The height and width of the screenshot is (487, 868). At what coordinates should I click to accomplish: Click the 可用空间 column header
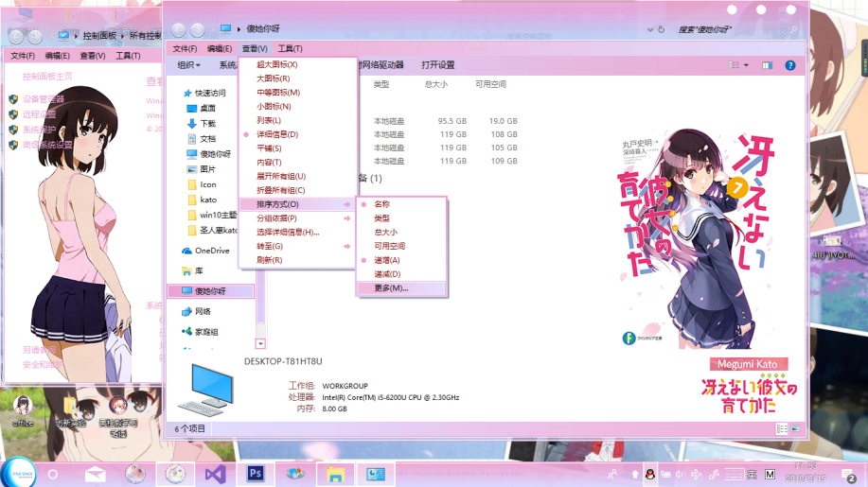tap(490, 84)
